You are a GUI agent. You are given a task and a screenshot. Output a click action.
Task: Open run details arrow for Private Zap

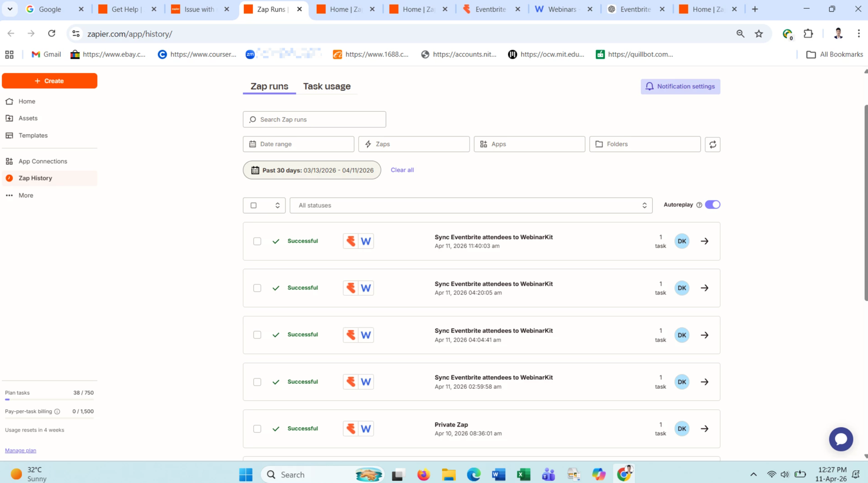pyautogui.click(x=705, y=429)
